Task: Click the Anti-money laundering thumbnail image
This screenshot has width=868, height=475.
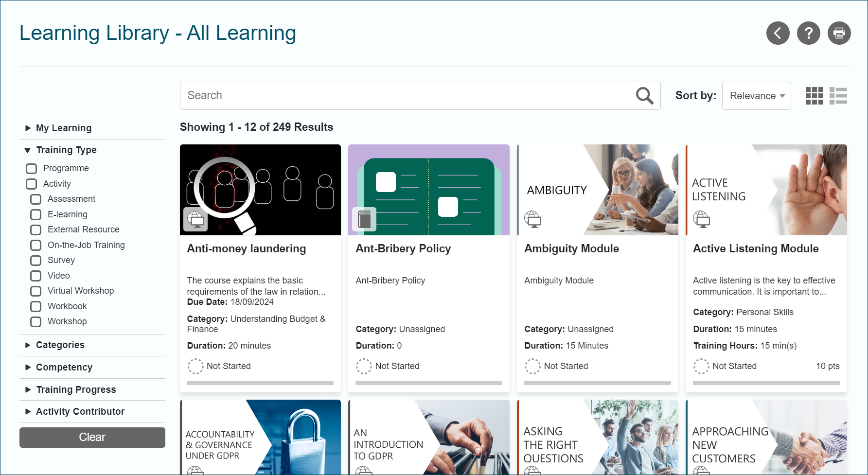Action: coord(260,190)
